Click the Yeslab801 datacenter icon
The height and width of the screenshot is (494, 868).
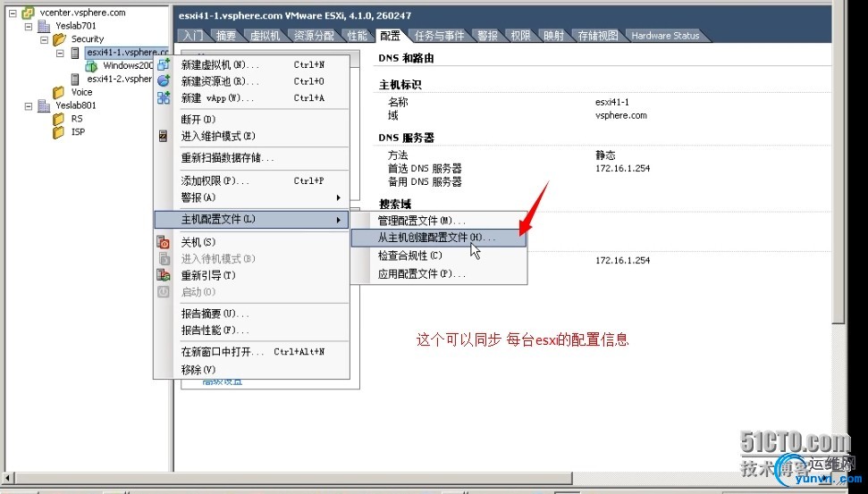point(44,105)
